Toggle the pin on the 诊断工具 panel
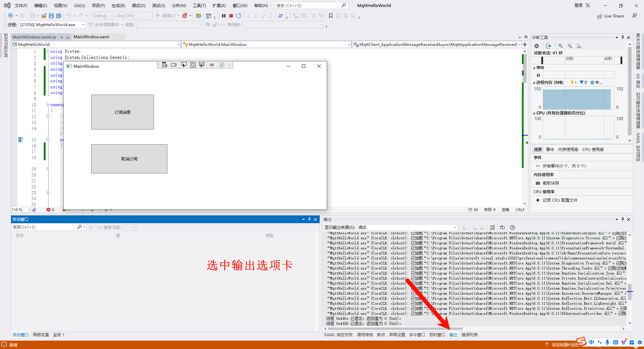 [623, 37]
